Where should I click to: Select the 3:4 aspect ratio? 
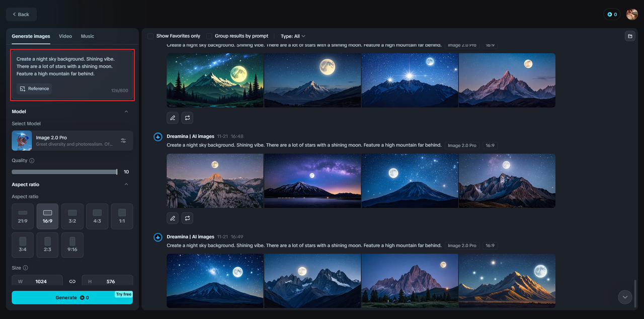pyautogui.click(x=23, y=245)
